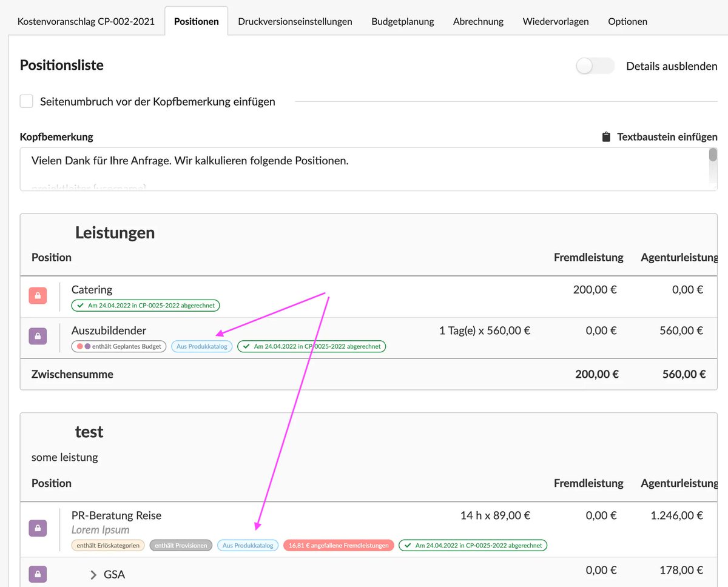728x587 pixels.
Task: Click the lock icon beside GSA
Action: coord(38,574)
